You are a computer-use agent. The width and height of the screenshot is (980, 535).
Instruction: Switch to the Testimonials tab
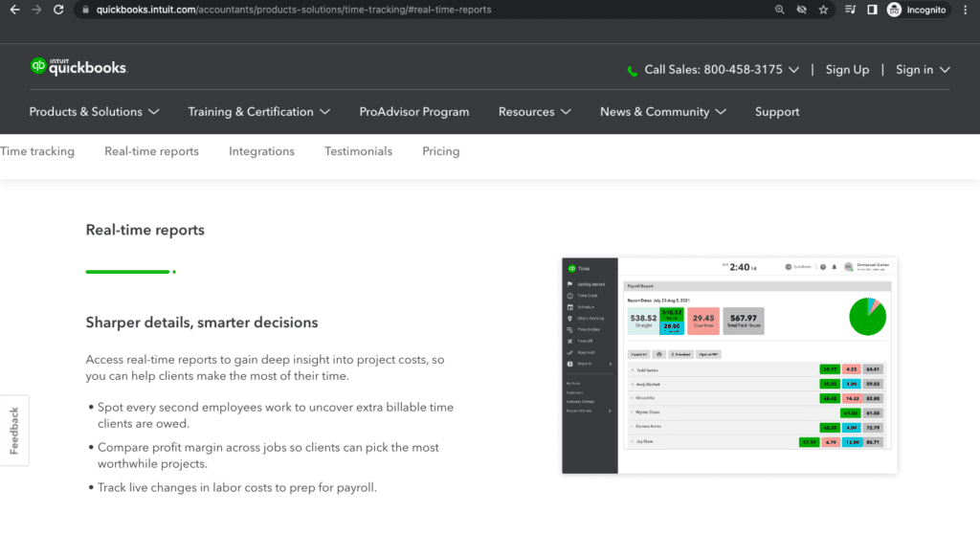tap(358, 151)
